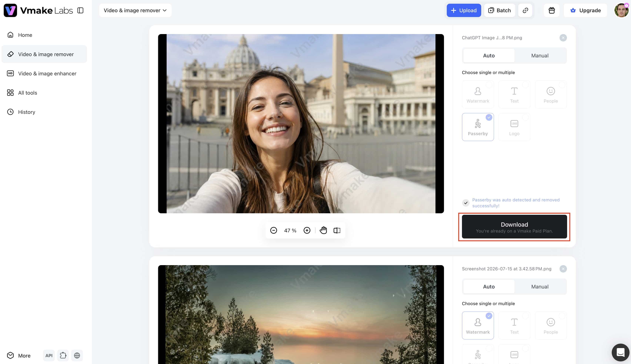Select the hand pan tool
This screenshot has width=631, height=364.
323,230
